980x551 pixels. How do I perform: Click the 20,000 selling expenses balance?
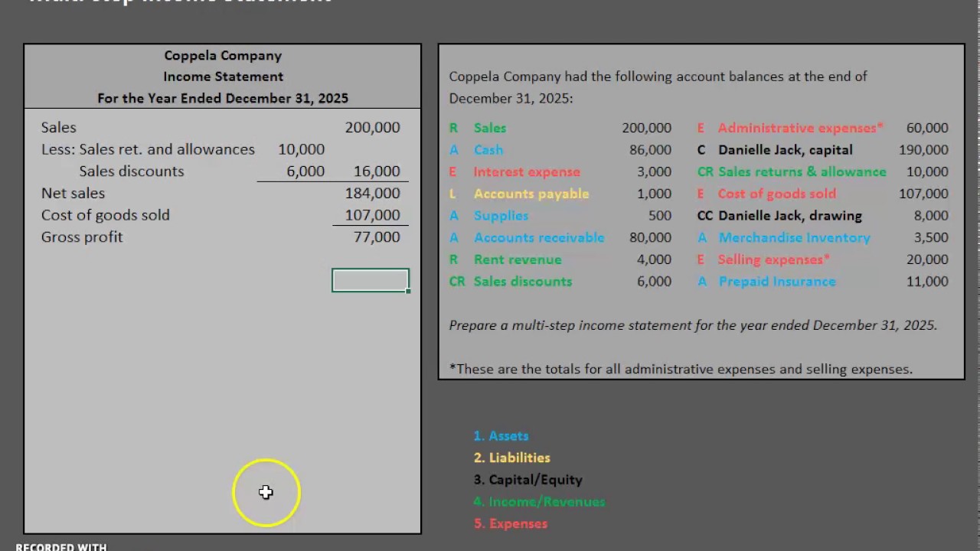coord(926,259)
